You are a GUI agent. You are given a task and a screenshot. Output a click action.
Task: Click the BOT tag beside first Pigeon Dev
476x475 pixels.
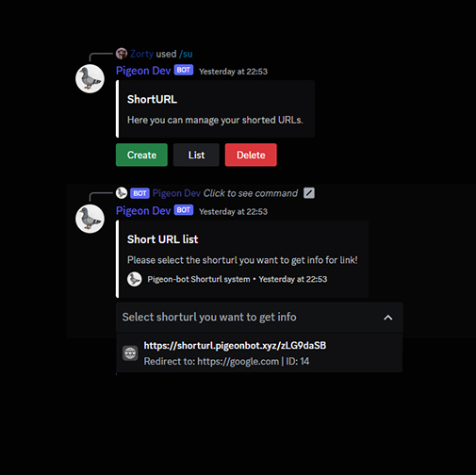[x=184, y=70]
